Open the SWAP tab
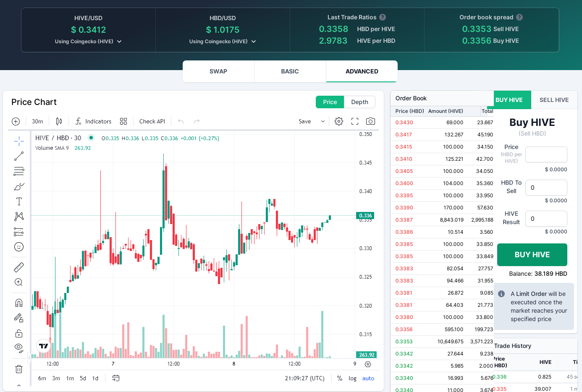The width and height of the screenshot is (582, 392). click(x=218, y=71)
